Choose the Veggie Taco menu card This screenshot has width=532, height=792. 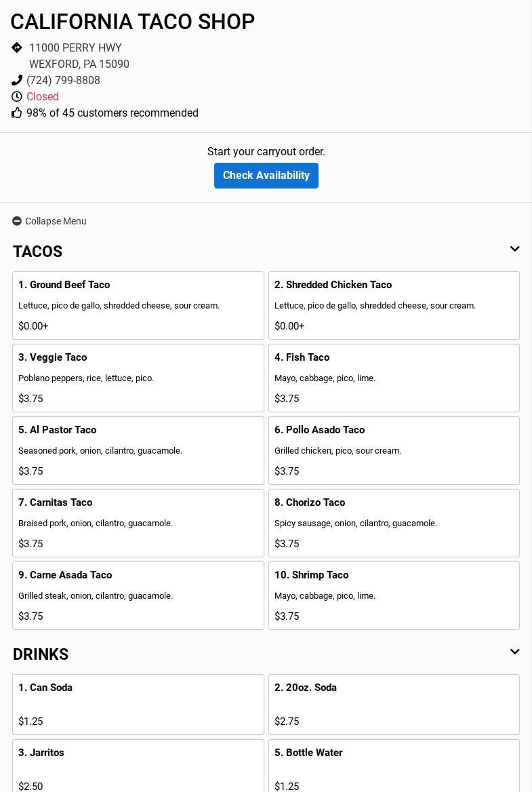tap(138, 378)
